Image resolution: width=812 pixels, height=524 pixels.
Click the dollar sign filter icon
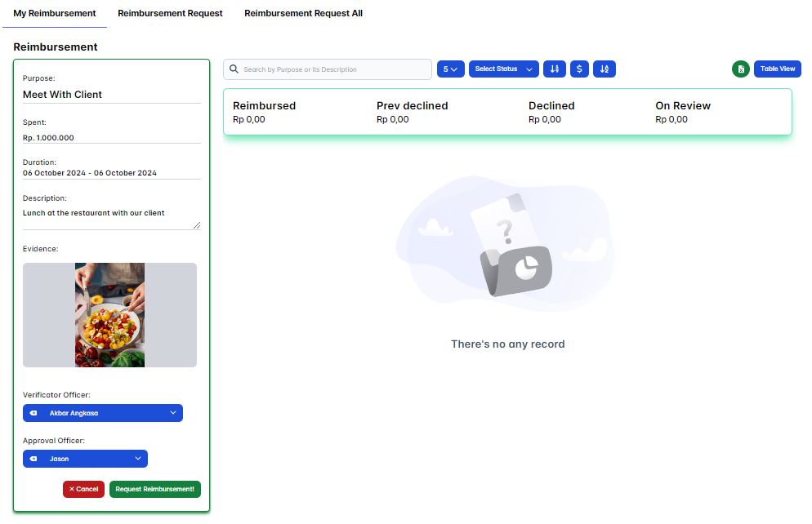(579, 69)
